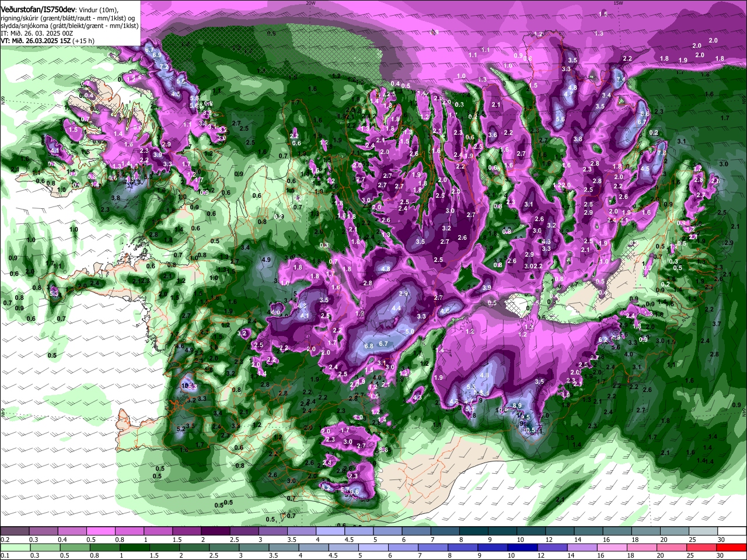This screenshot has height=560, width=747.
Task: Click the 4.7 precipitation value on the map
Action: [569, 93]
